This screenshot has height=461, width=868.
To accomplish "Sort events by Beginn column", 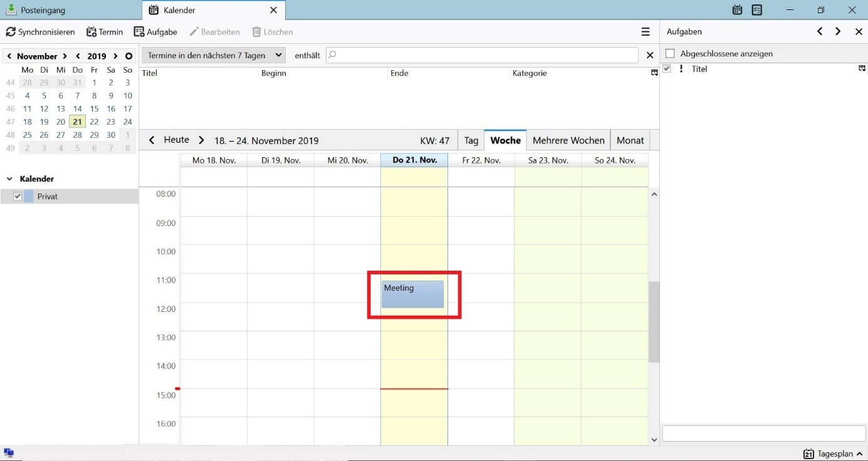I will (x=324, y=73).
